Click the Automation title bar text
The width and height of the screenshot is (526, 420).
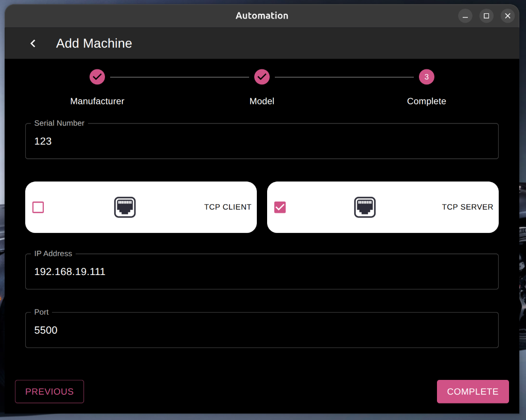262,16
